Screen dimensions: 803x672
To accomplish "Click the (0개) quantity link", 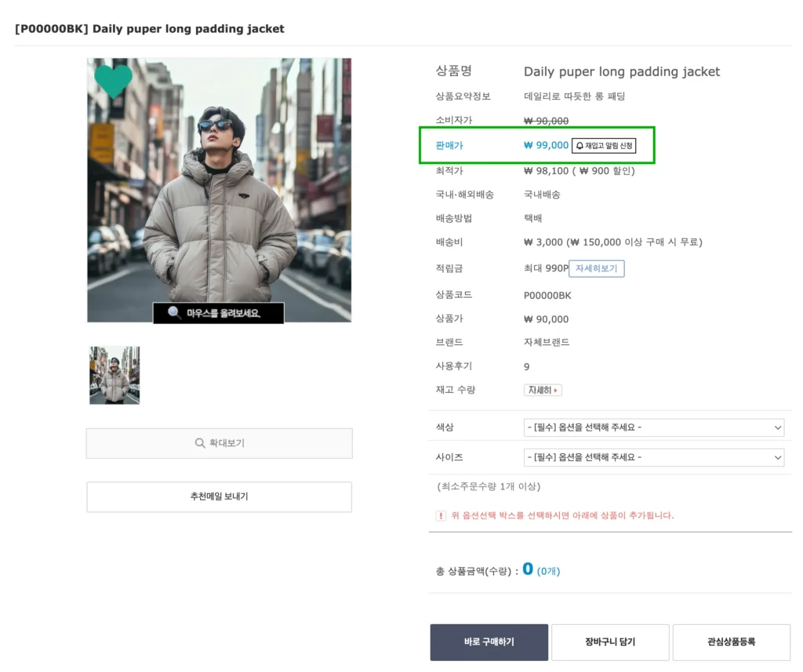I will (x=549, y=571).
